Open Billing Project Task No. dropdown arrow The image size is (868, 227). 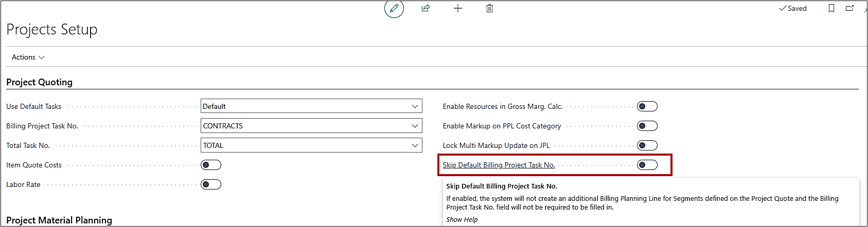click(415, 126)
